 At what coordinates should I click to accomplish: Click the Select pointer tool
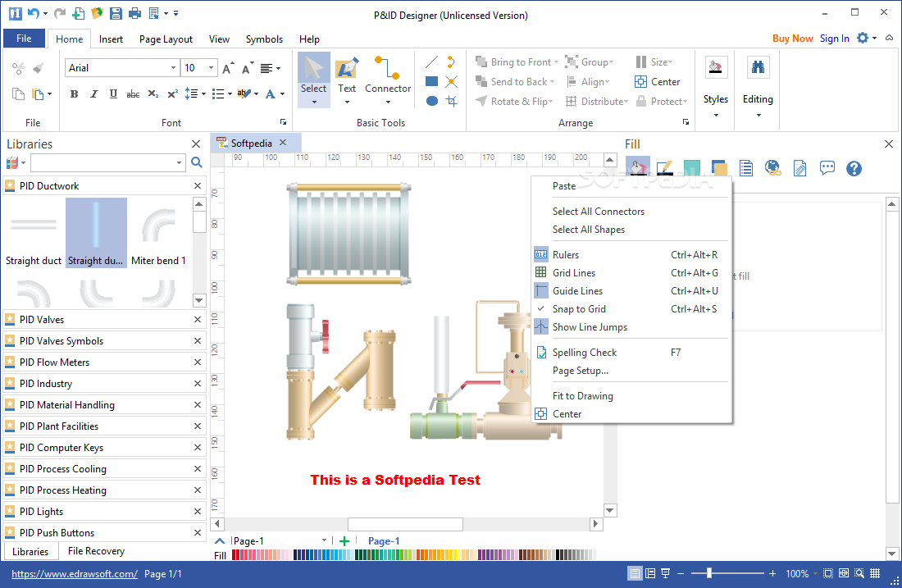[313, 80]
